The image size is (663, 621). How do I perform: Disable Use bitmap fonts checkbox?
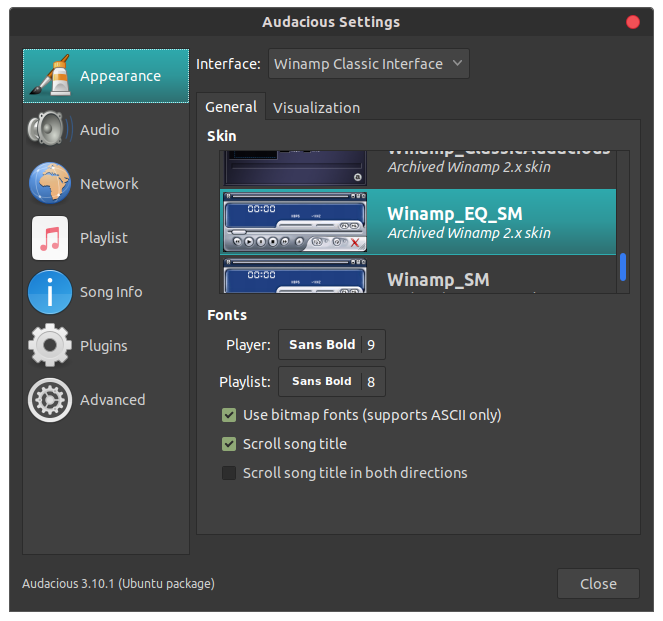(229, 415)
